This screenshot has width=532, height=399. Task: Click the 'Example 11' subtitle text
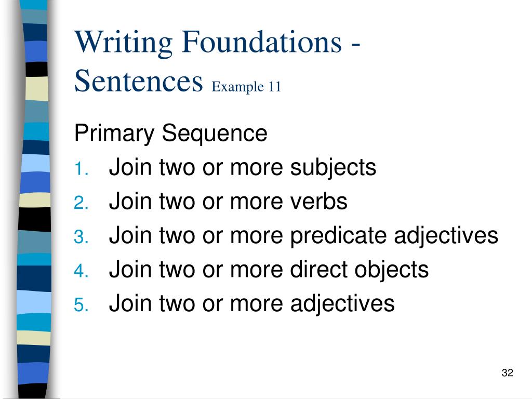[246, 87]
